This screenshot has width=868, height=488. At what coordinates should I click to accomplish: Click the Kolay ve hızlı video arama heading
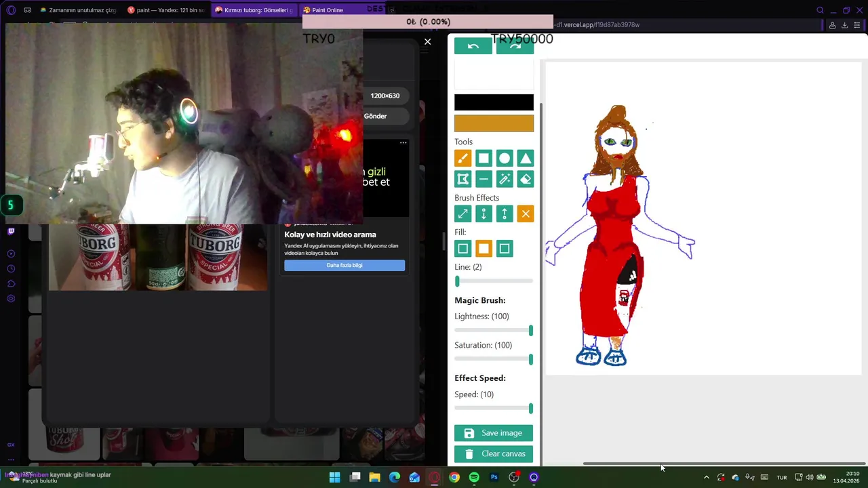tap(330, 235)
